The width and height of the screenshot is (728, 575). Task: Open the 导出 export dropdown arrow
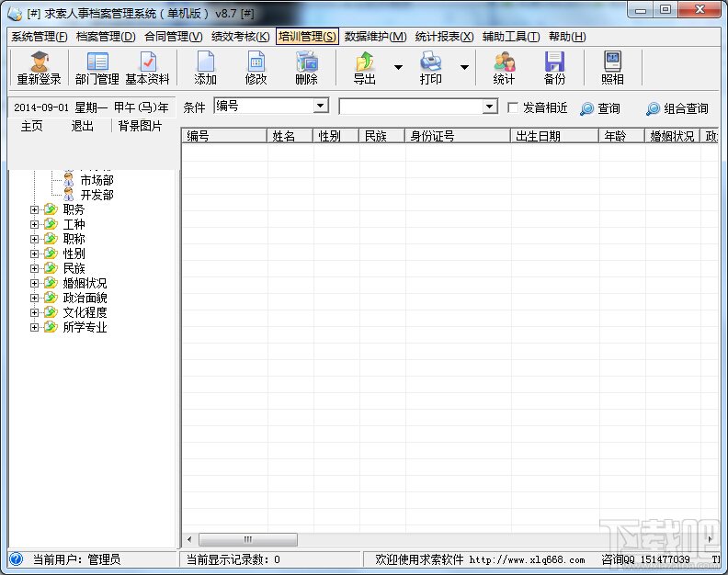coord(398,67)
